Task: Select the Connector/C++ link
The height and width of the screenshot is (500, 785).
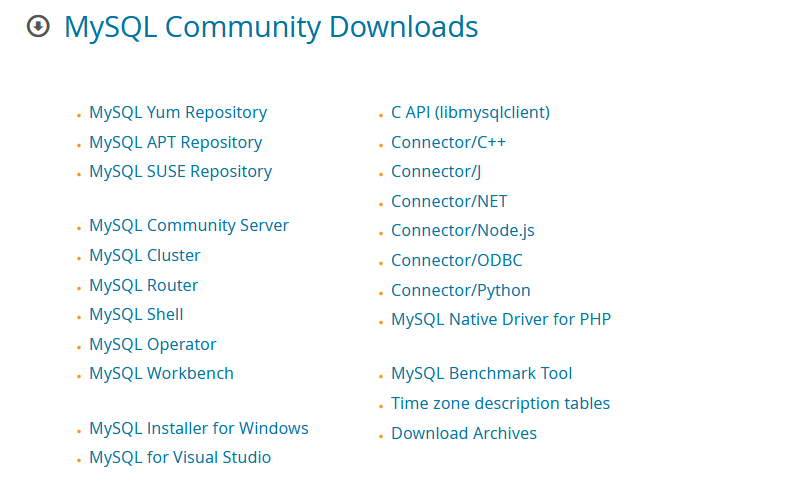Action: coord(448,143)
